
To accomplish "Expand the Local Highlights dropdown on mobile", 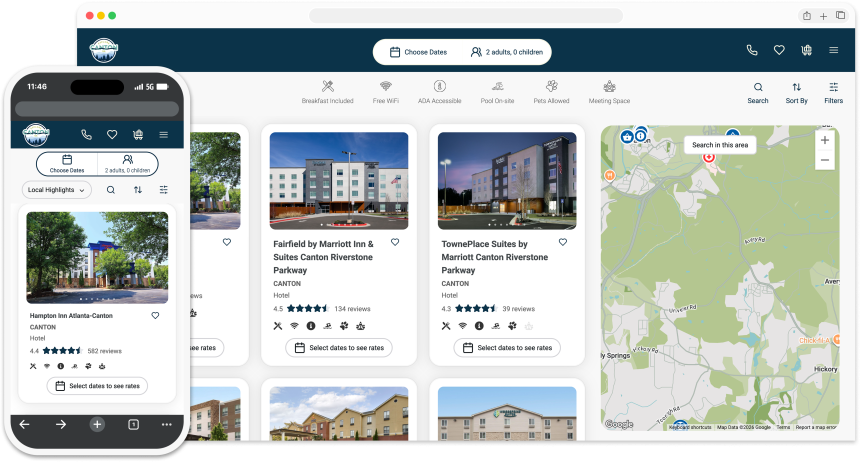I will [x=57, y=189].
